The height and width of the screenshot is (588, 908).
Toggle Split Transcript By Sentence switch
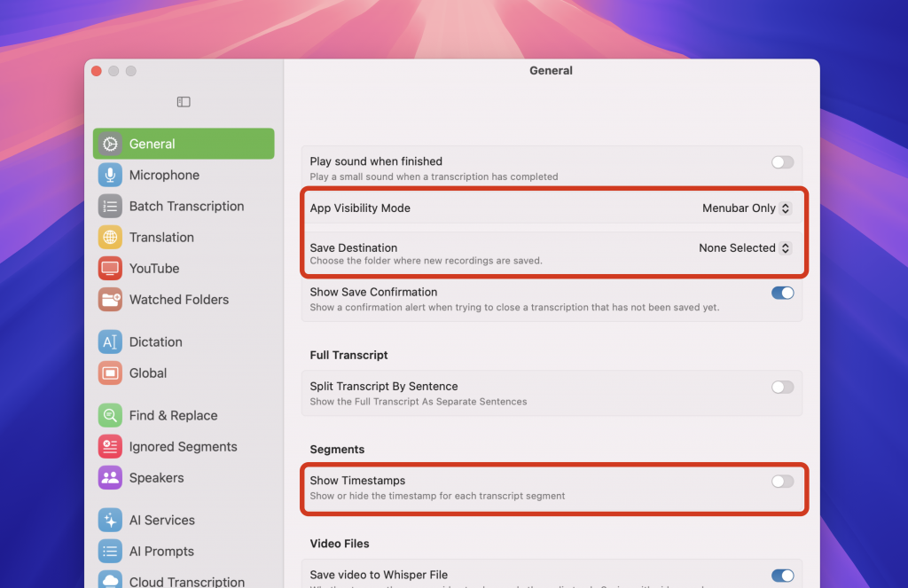point(782,387)
